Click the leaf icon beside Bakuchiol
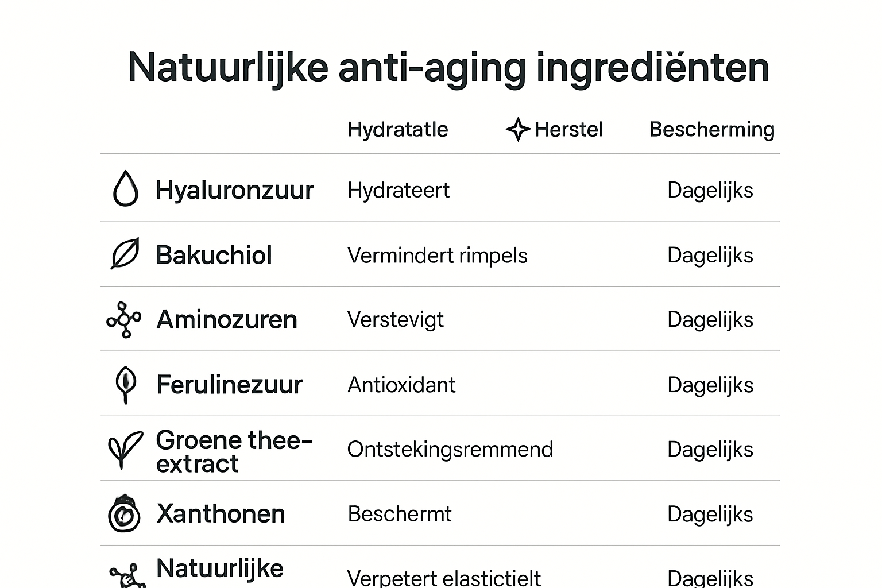This screenshot has height=588, width=882. click(x=125, y=253)
